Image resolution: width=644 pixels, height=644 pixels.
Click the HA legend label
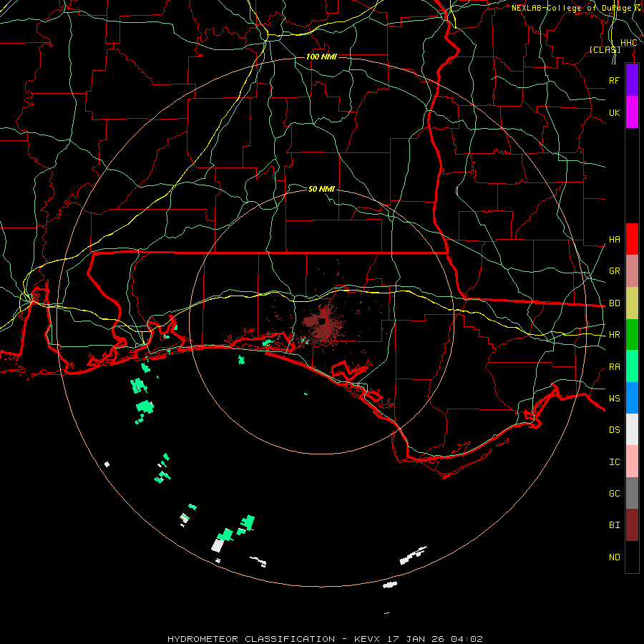click(614, 240)
